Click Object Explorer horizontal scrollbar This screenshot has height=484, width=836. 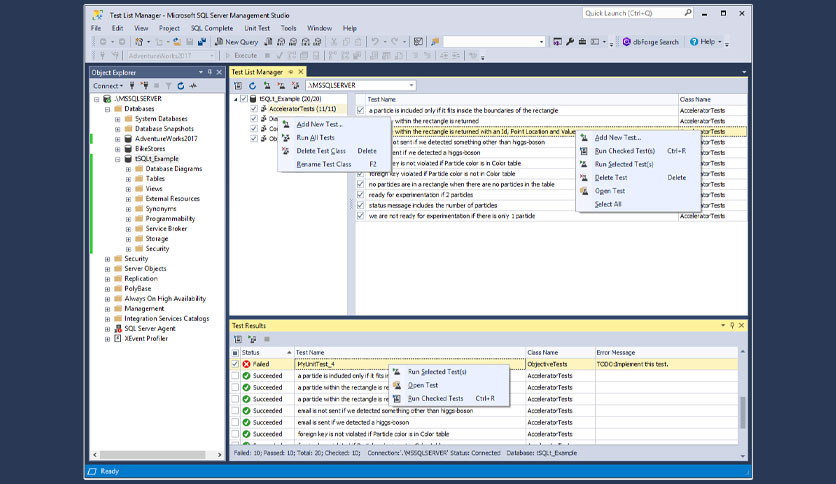pyautogui.click(x=152, y=455)
